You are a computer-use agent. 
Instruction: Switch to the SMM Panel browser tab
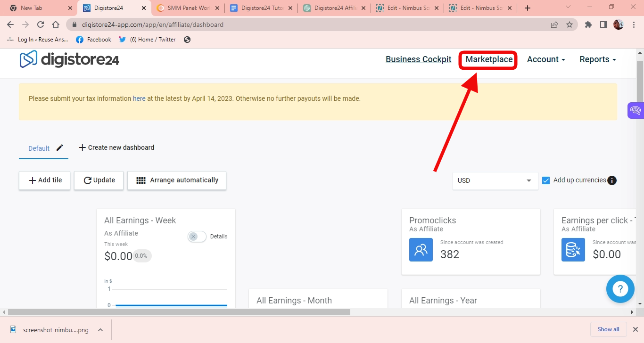point(189,8)
